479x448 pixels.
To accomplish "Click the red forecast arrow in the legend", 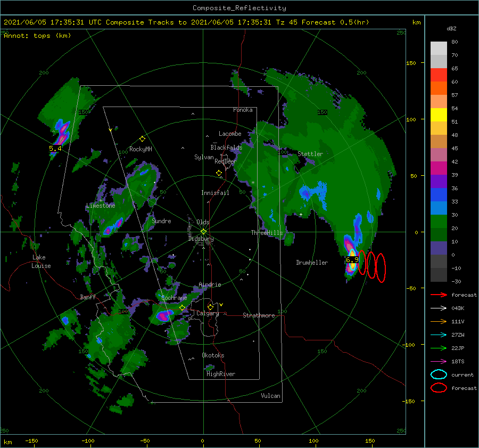I will pyautogui.click(x=439, y=295).
